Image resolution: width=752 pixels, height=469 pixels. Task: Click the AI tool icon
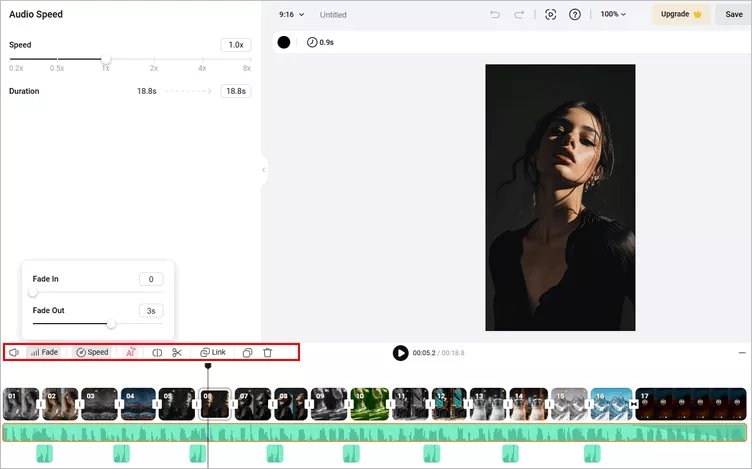tap(130, 352)
